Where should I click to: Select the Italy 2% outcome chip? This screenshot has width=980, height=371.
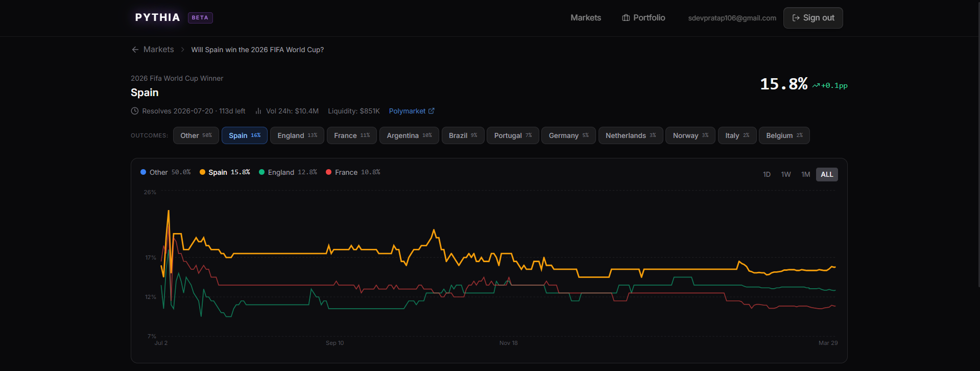[x=737, y=135]
